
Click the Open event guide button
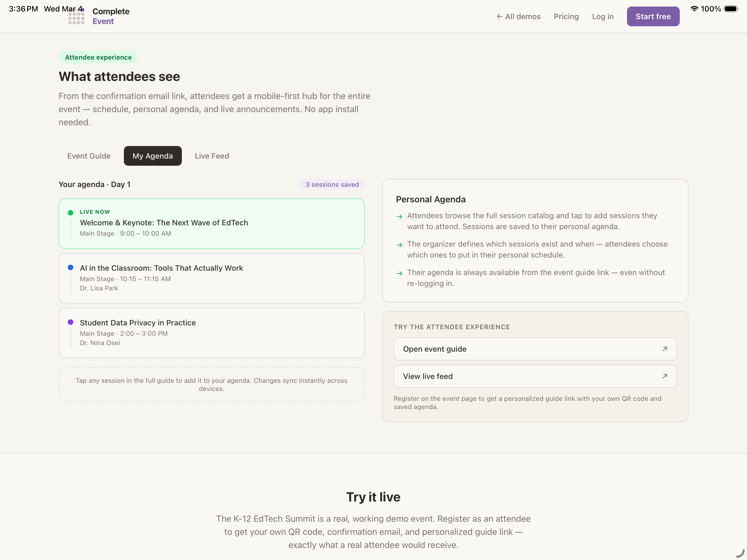coord(535,349)
